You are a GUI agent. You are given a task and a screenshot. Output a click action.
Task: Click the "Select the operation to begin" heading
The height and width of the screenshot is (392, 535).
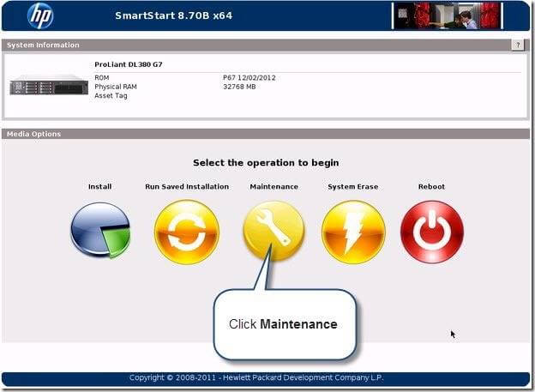click(266, 163)
